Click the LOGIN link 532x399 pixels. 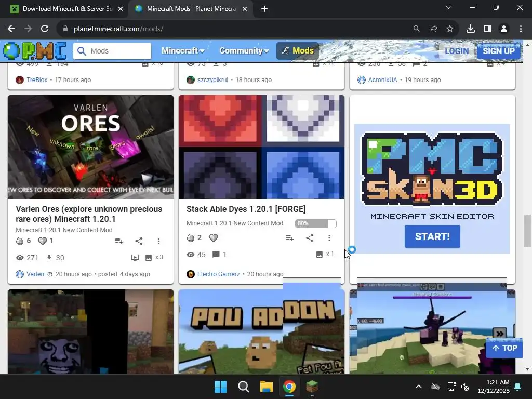tap(457, 51)
